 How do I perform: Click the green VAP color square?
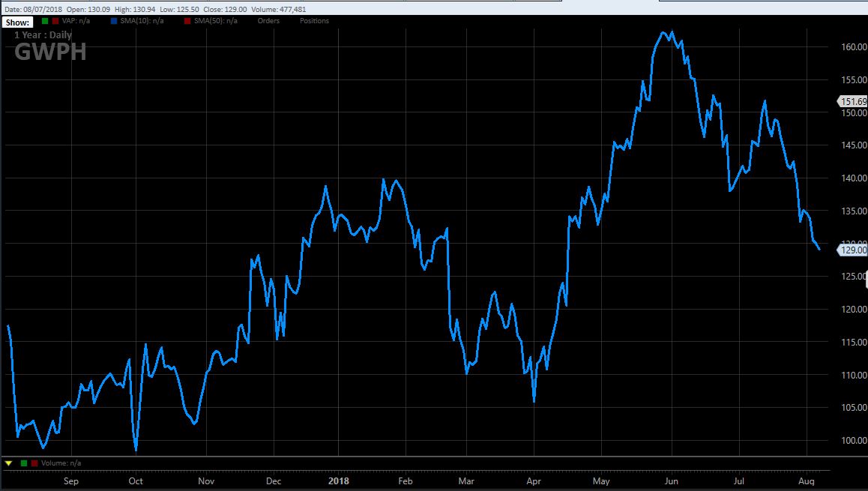[45, 21]
